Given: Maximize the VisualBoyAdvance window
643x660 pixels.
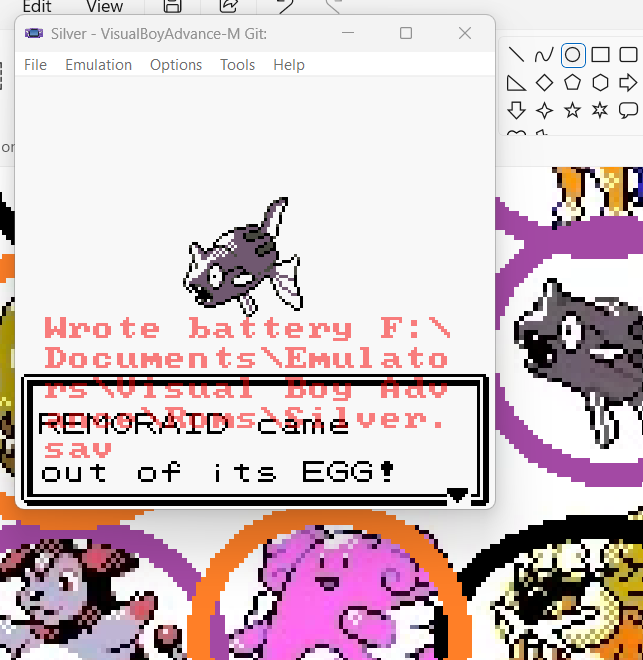Looking at the screenshot, I should point(406,33).
